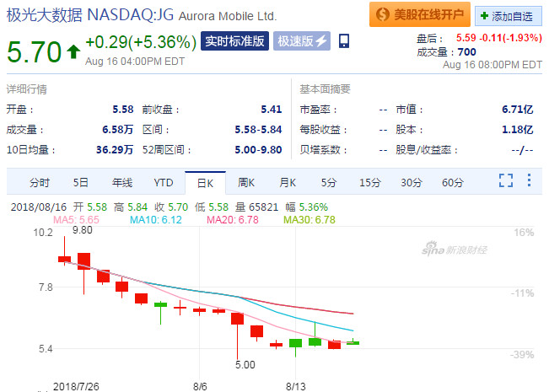This screenshot has width=549, height=392.
Task: Select the 周K chart tab
Action: coord(246,183)
